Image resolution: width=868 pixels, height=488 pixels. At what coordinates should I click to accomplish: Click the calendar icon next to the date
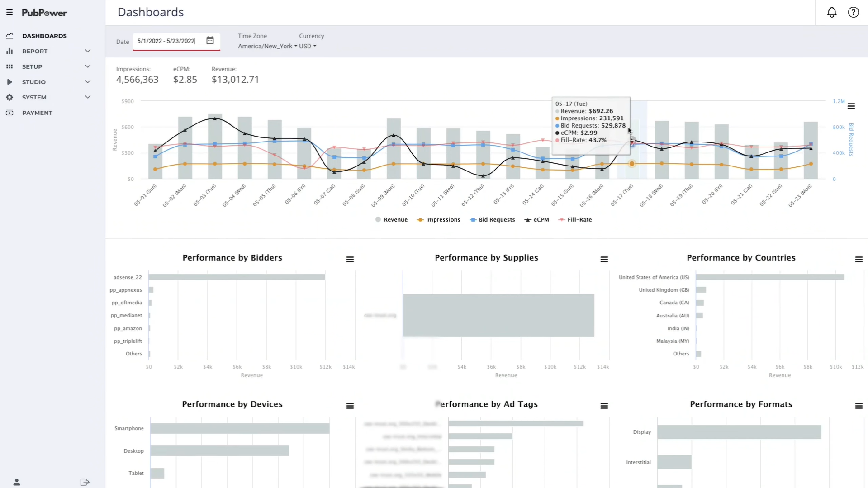210,40
